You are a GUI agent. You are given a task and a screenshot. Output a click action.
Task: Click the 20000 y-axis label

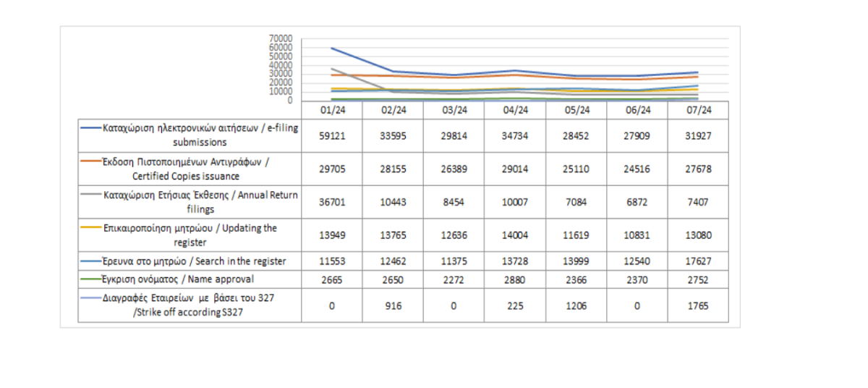click(280, 83)
